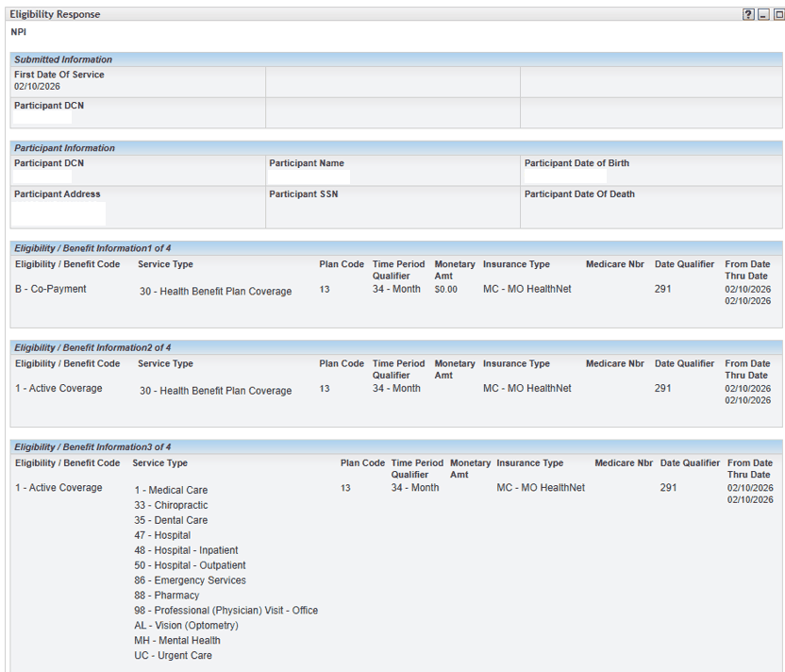Click the 'Participant Date of Birth' label

click(576, 162)
